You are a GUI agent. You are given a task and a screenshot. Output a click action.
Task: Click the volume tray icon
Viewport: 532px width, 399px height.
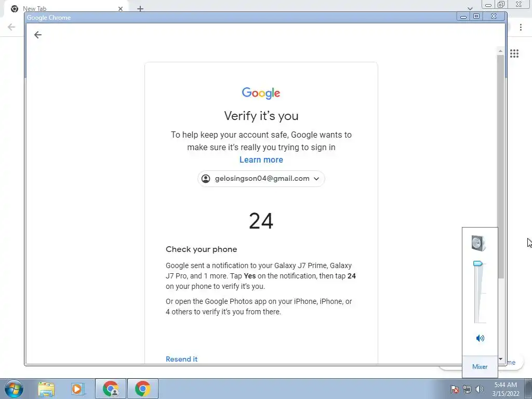click(480, 389)
